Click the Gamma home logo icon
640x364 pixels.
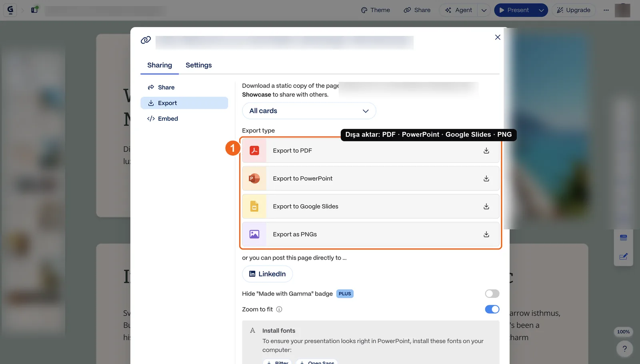coord(10,10)
